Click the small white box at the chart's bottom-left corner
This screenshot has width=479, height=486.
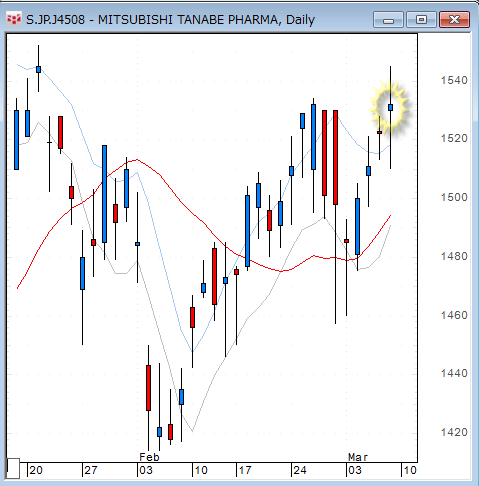pos(13,468)
